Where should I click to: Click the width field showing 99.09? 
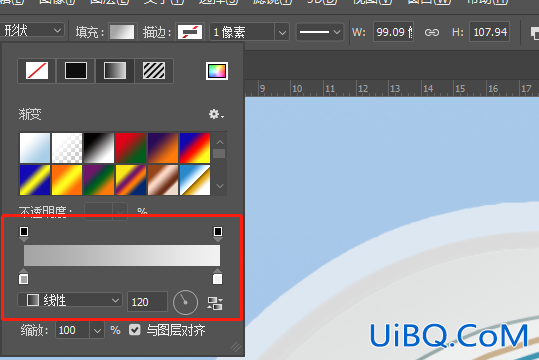point(394,32)
